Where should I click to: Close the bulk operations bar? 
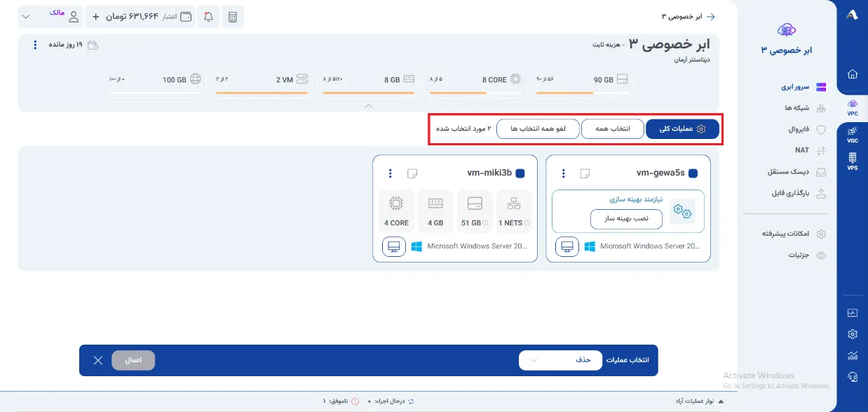tap(98, 360)
